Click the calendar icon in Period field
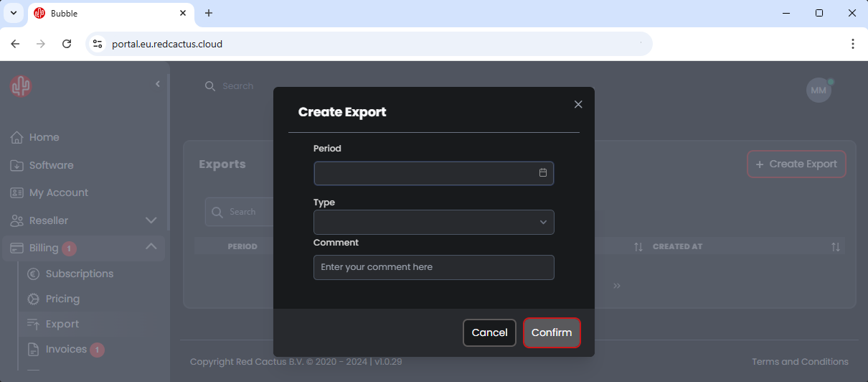 click(x=543, y=173)
